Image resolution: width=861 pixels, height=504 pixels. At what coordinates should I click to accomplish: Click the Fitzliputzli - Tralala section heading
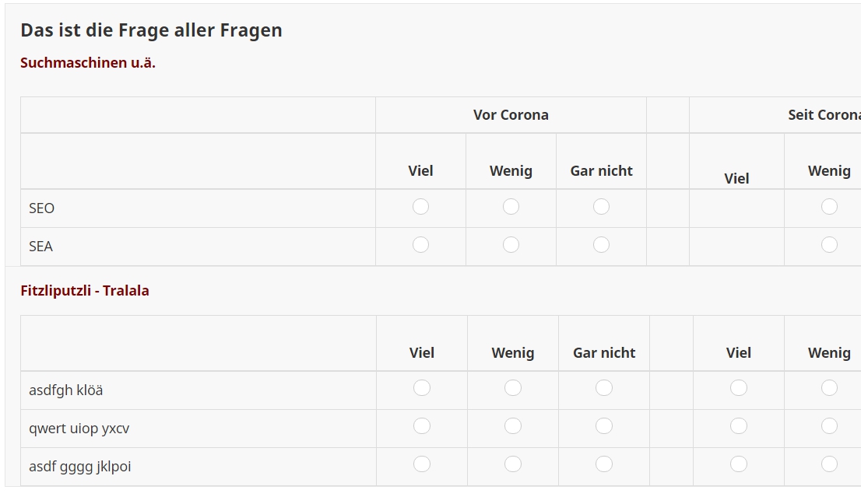coord(85,291)
